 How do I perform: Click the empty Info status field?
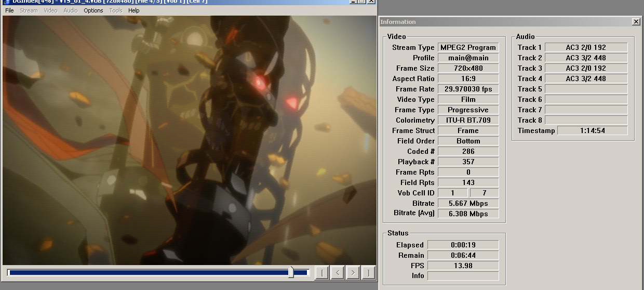click(463, 276)
